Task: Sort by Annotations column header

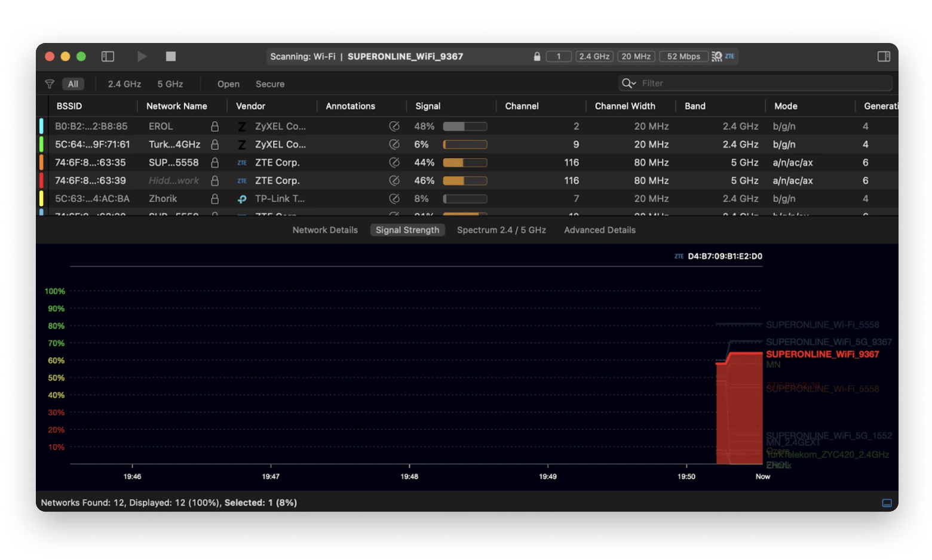Action: [x=351, y=106]
